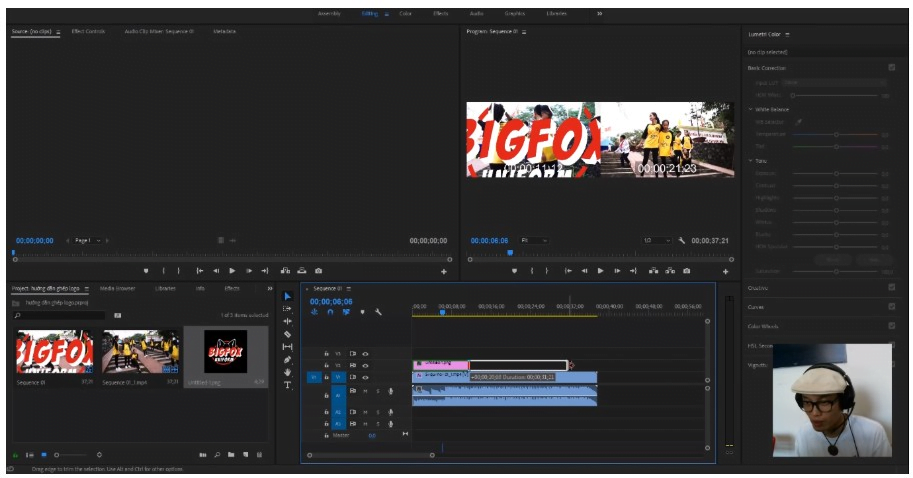Toggle V1 track output eye

365,377
